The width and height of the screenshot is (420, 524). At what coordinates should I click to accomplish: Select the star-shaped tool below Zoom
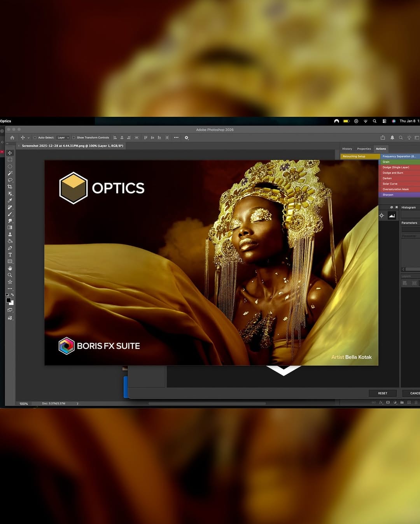[10, 282]
